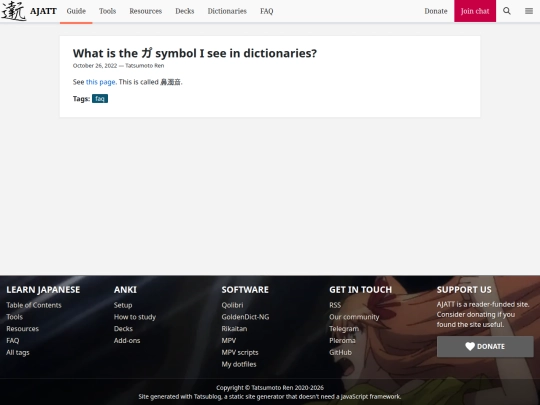Viewport: 540px width, 405px height.
Task: Open the Guide nav tab
Action: (x=76, y=11)
